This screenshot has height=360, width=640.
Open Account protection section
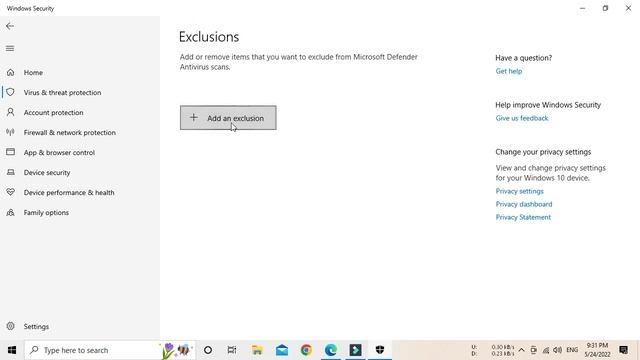(53, 113)
